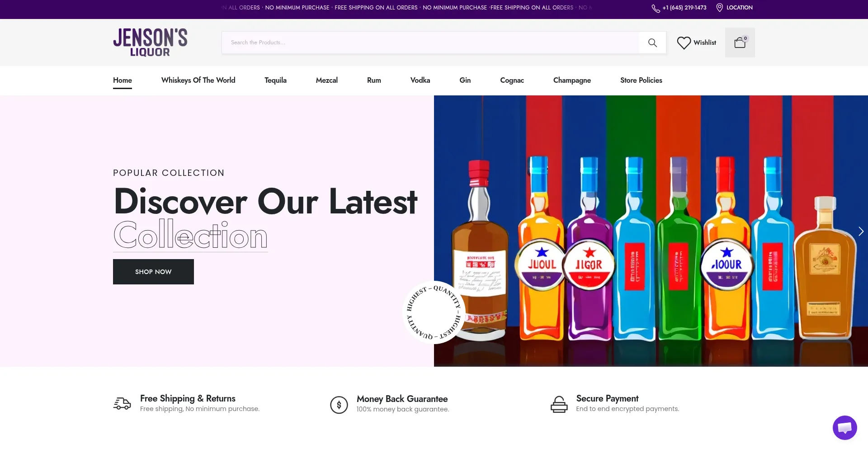Click '100% money back guarantee.' text
Viewport: 868px width, 449px height.
(x=403, y=409)
